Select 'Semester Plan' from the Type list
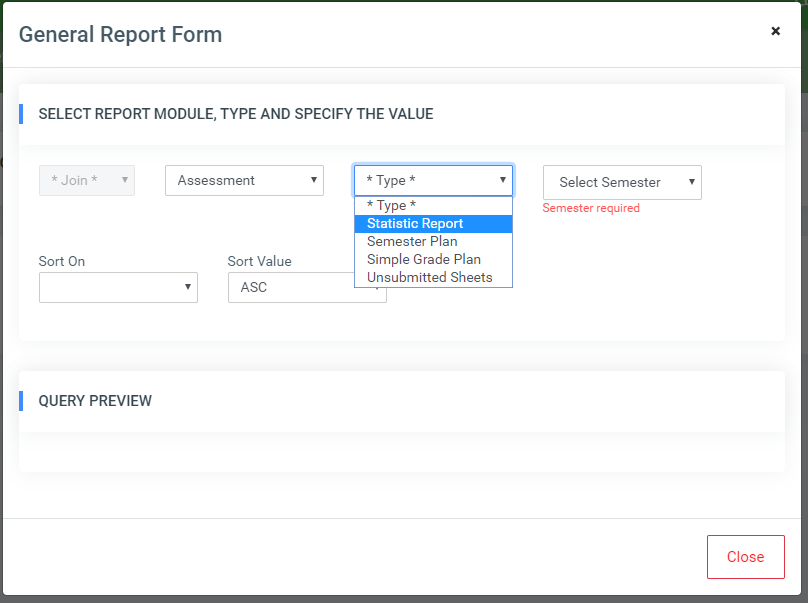The image size is (808, 603). click(x=413, y=241)
